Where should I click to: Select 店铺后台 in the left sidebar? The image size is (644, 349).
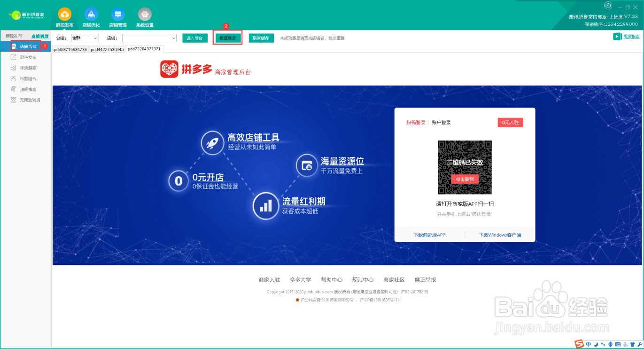[25, 47]
